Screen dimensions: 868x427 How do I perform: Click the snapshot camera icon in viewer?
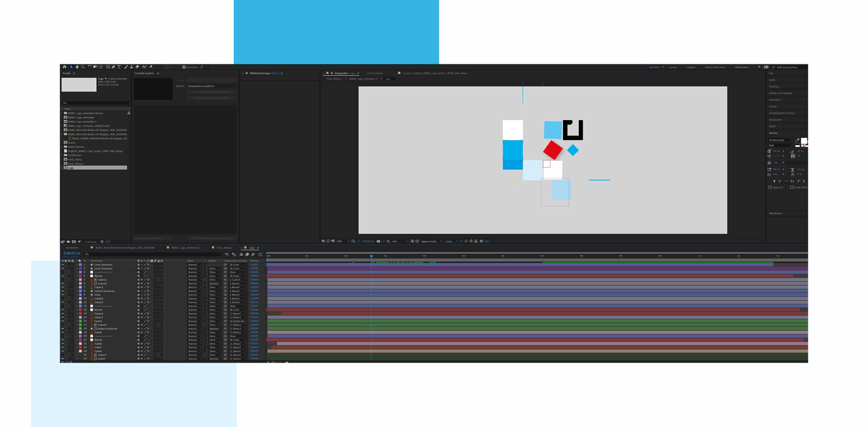tap(378, 241)
